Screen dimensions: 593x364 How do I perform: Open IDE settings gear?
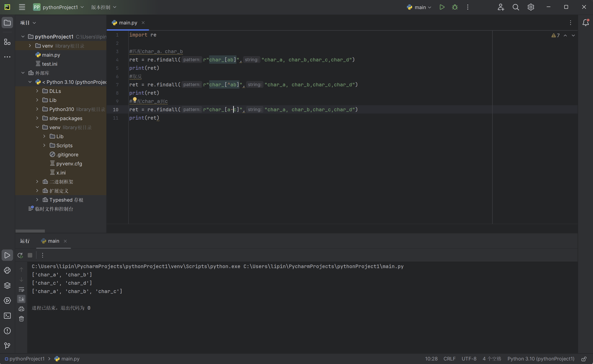click(531, 7)
